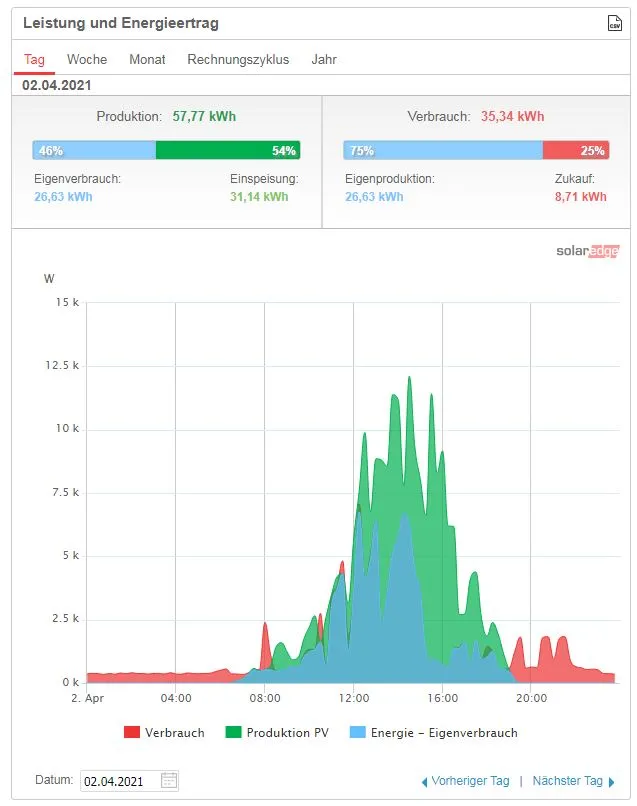Click the 54% Einspeisung green bar segment

[228, 150]
